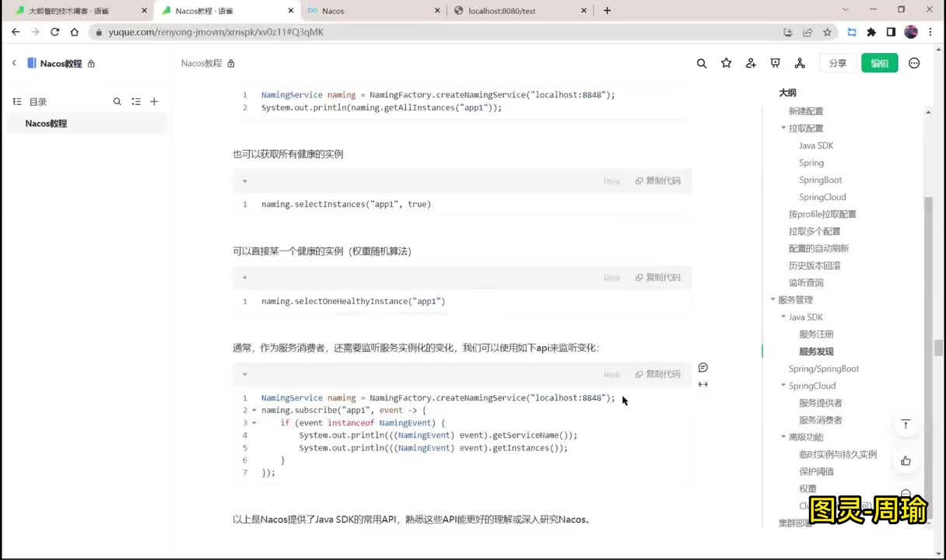Jump to Spring/SpringBoot in the outline
The width and height of the screenshot is (946, 560).
[824, 369]
